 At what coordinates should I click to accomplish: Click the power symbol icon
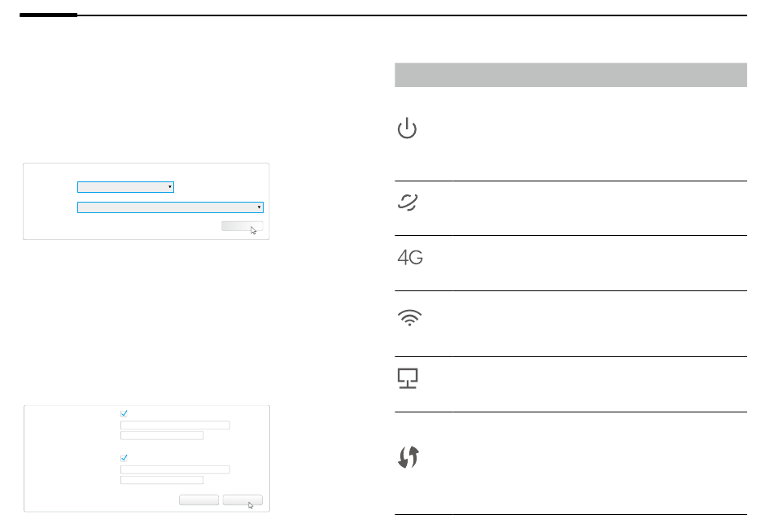(407, 129)
